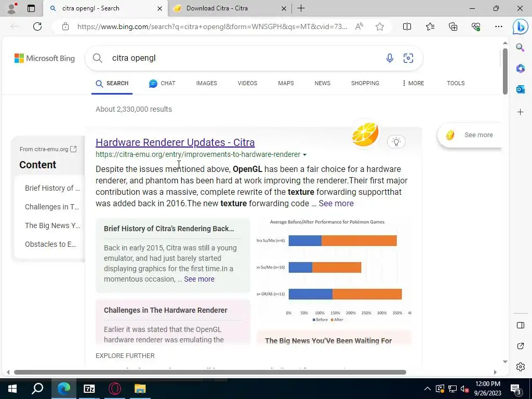532x399 pixels.
Task: Switch to the SHOPPING tab
Action: (x=365, y=83)
